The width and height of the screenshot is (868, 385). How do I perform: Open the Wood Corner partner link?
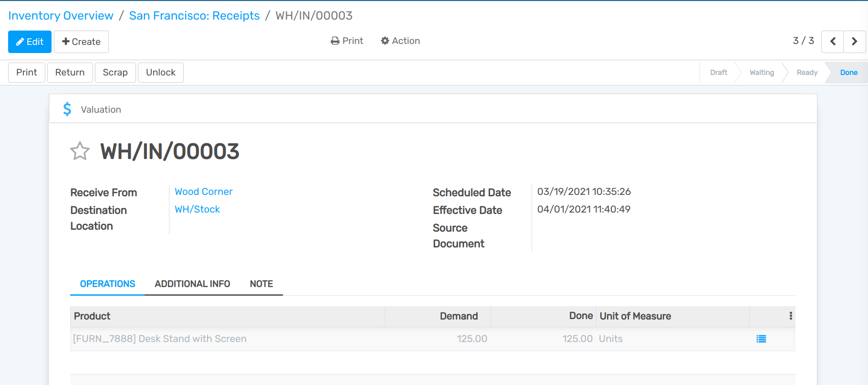coord(203,192)
